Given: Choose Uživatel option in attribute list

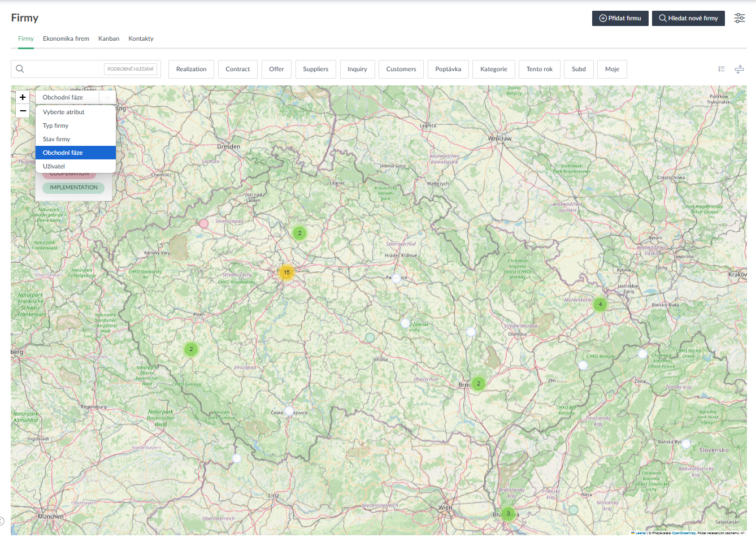Looking at the screenshot, I should [54, 166].
